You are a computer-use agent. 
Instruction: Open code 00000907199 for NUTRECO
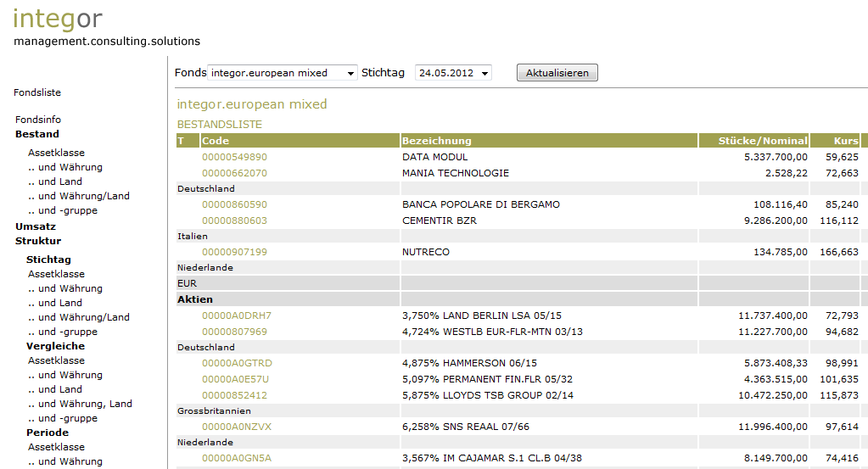[234, 252]
